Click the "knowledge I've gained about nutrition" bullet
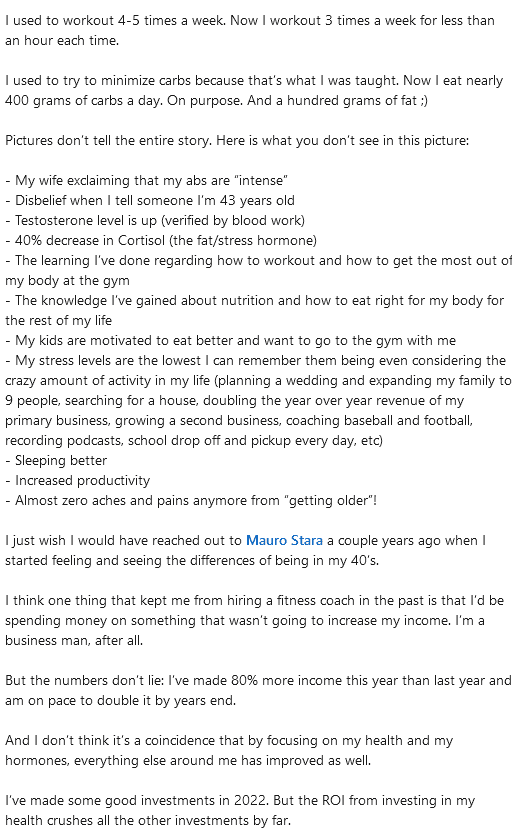 tap(254, 301)
